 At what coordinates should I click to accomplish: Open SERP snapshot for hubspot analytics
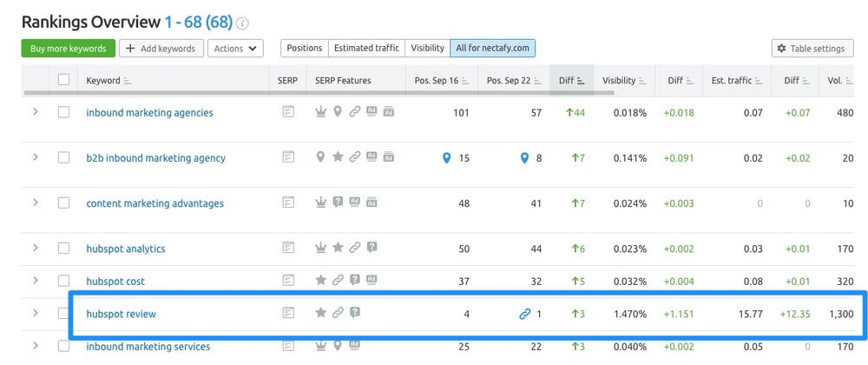(288, 249)
